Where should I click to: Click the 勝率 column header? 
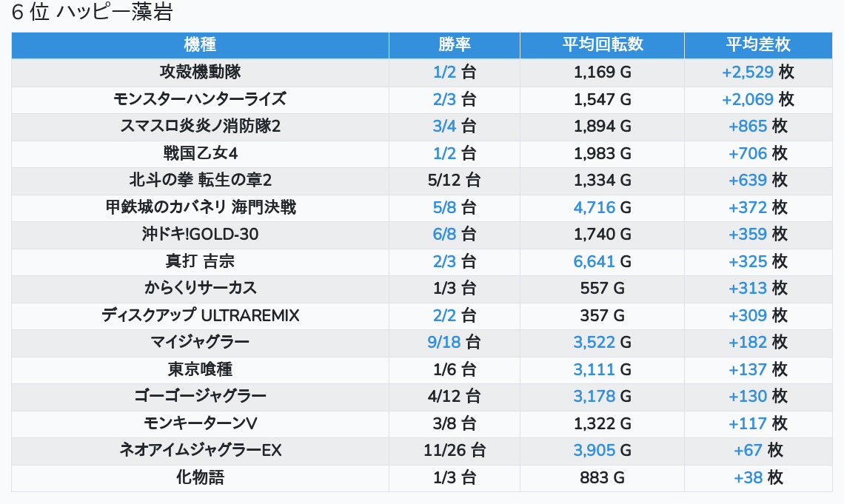click(454, 45)
